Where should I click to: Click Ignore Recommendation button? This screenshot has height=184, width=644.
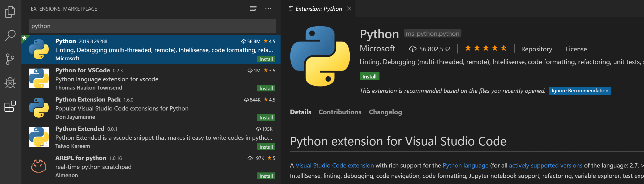[580, 91]
